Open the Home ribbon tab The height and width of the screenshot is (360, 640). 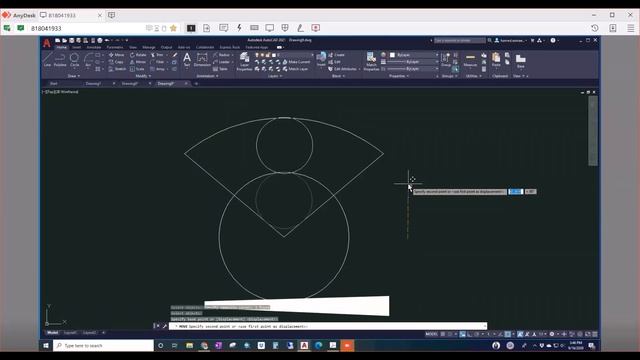[61, 47]
